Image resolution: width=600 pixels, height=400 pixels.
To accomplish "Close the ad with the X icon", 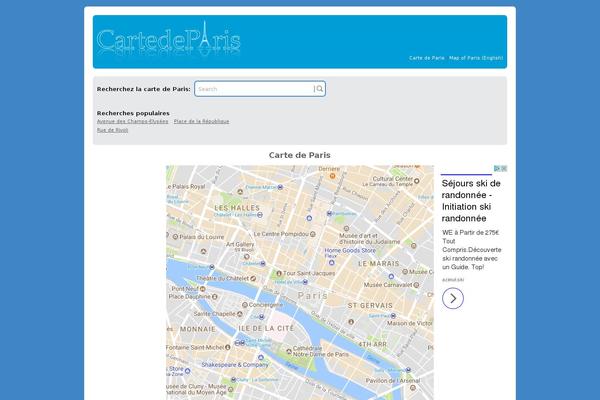I will [x=504, y=168].
